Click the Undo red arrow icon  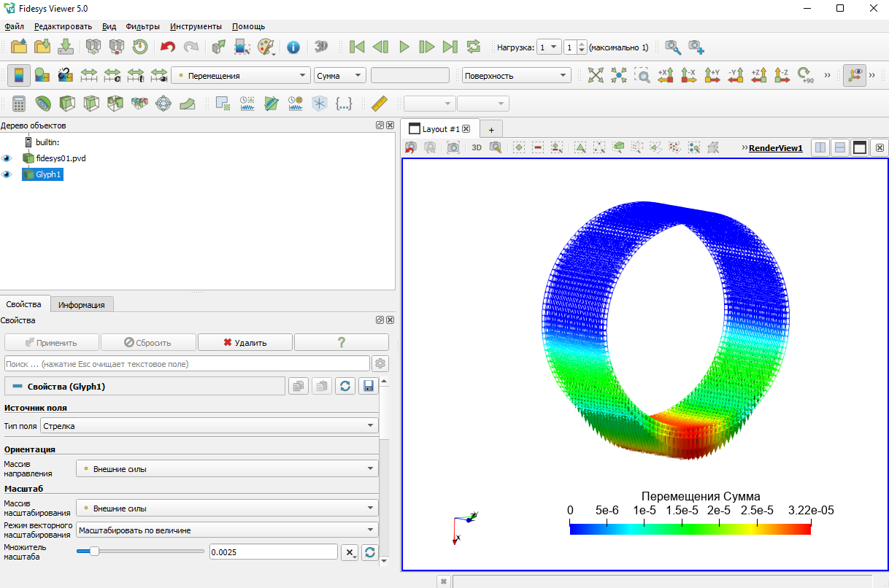pos(168,47)
